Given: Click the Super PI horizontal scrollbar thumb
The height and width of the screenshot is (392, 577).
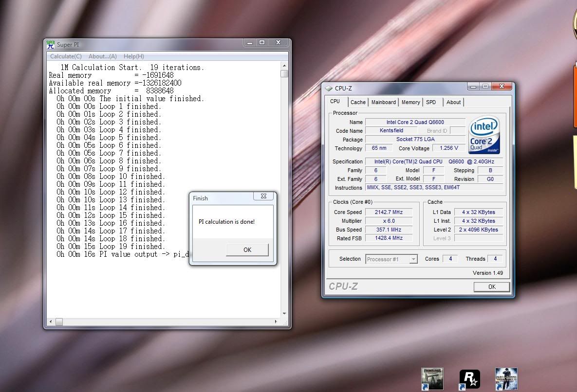Looking at the screenshot, I should tap(59, 322).
